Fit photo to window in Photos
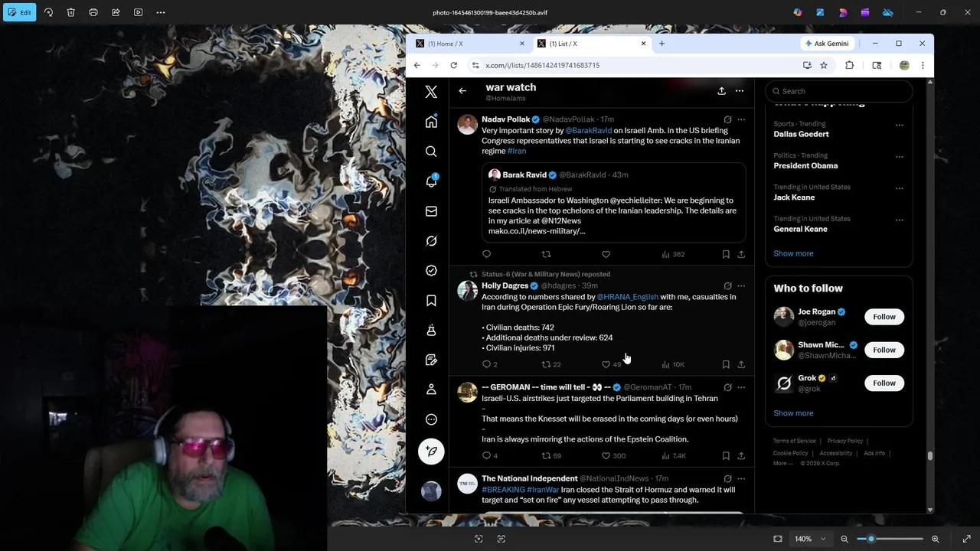This screenshot has width=980, height=551. [x=778, y=539]
